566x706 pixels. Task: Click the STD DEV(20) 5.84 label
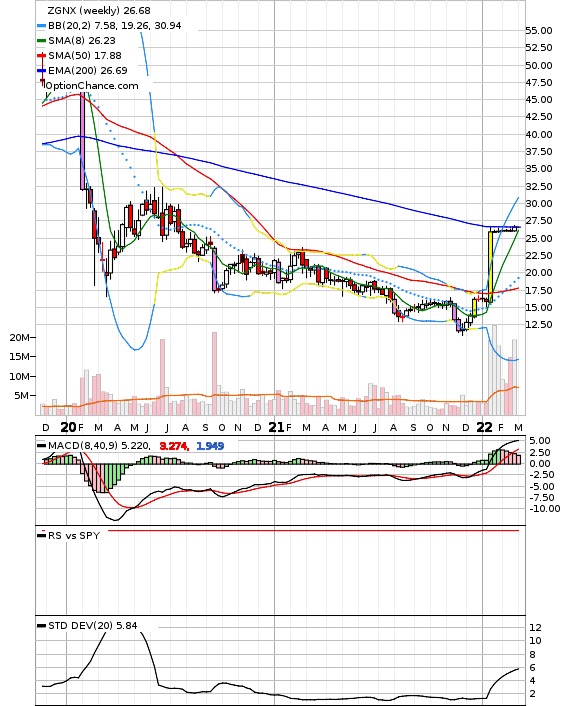[x=93, y=625]
